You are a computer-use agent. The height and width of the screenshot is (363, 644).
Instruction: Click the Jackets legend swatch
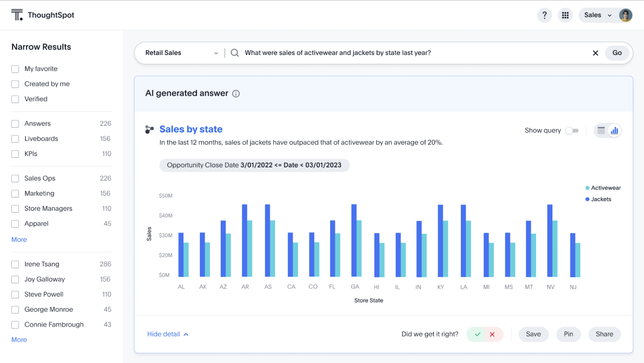[587, 199]
